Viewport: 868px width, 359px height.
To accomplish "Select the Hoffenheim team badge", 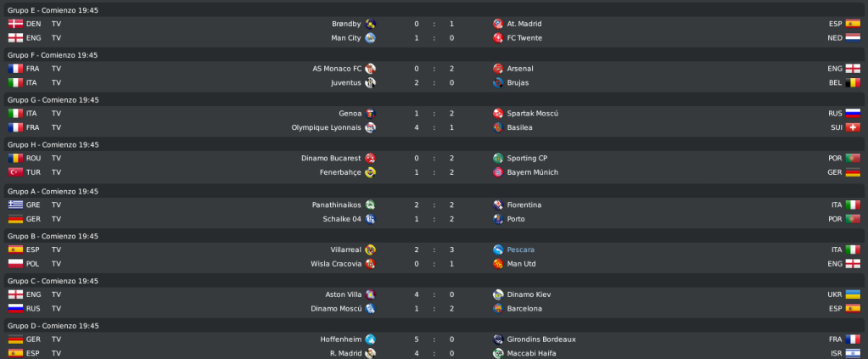I will pyautogui.click(x=370, y=339).
